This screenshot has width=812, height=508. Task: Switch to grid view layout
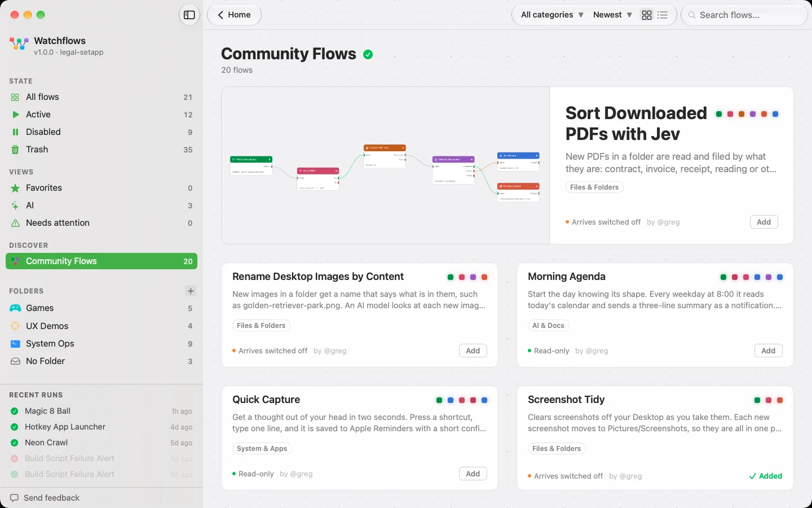[647, 15]
